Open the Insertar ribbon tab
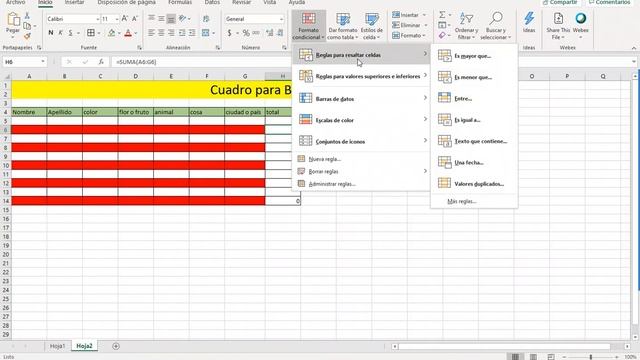 (74, 2)
